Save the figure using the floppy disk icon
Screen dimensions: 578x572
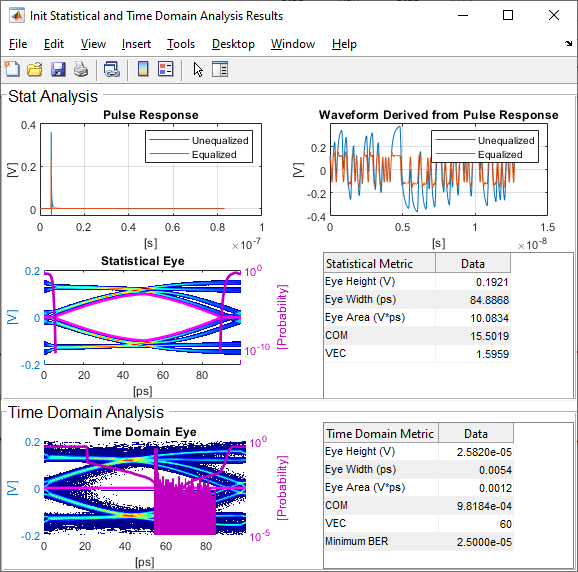58,69
